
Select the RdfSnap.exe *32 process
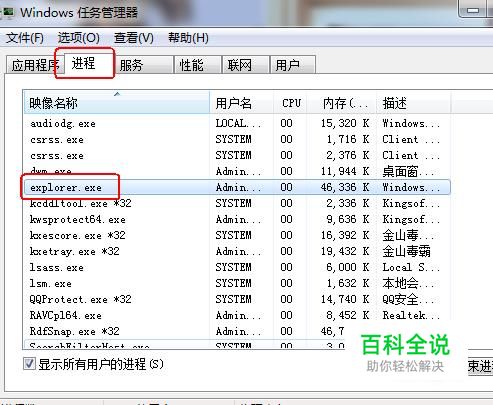pyautogui.click(x=237, y=331)
